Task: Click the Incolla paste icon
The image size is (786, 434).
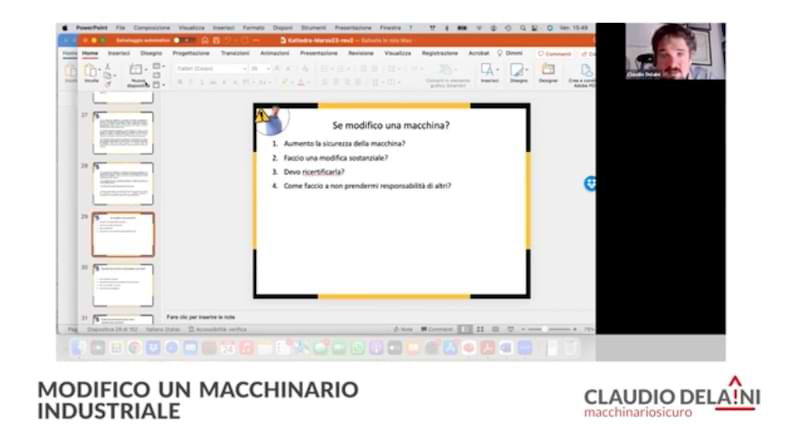Action: coord(91,71)
